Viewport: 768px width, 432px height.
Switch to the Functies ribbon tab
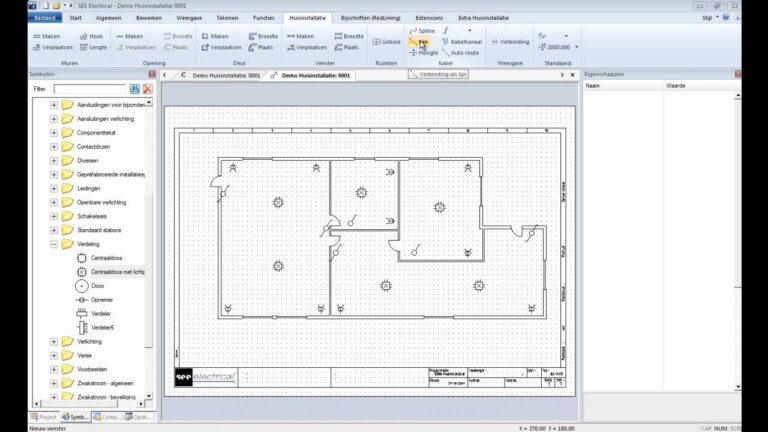click(x=264, y=18)
